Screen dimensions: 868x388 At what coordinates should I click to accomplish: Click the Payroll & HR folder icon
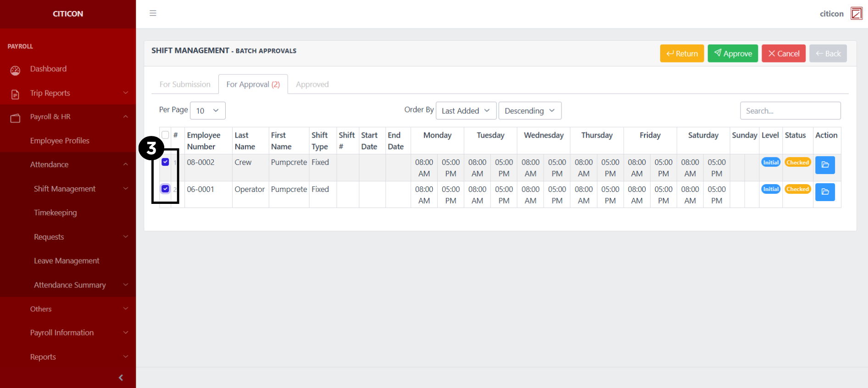15,118
